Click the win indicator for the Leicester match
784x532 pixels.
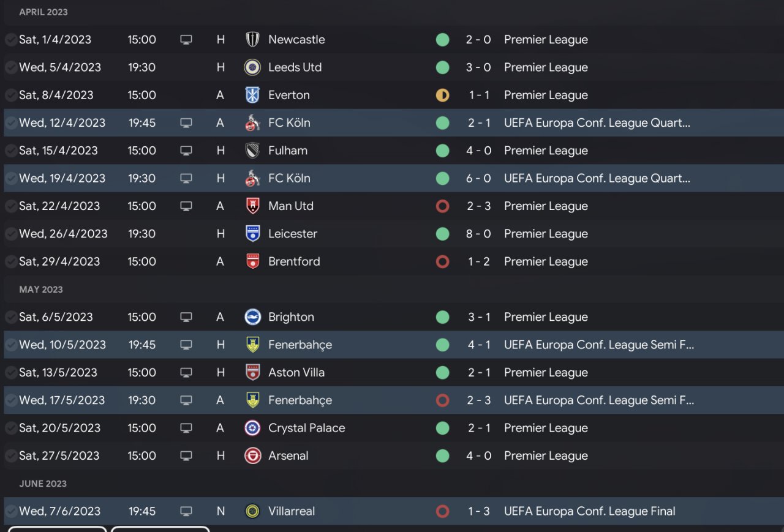point(442,234)
